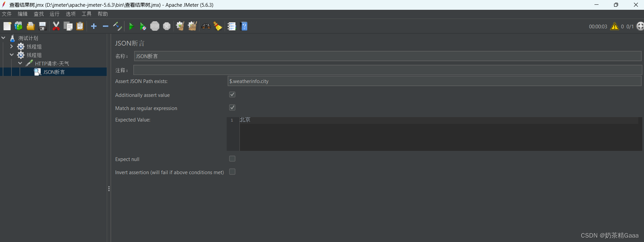Open the 文件 menu
Image resolution: width=644 pixels, height=242 pixels.
click(7, 14)
